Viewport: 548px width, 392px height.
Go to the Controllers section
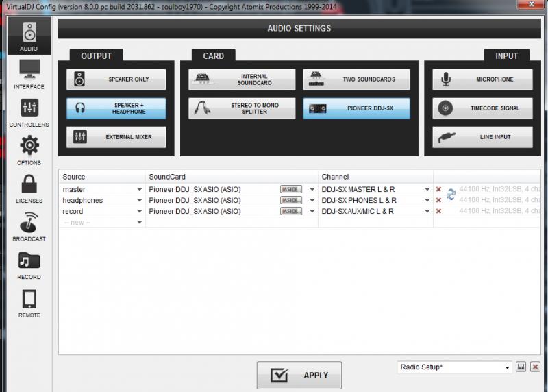click(x=29, y=112)
